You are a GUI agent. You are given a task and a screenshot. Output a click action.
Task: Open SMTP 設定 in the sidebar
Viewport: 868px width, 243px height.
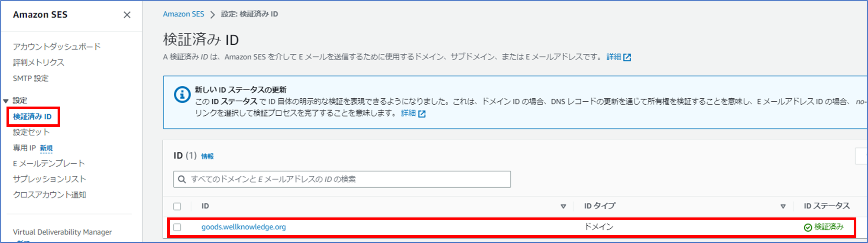tap(31, 78)
